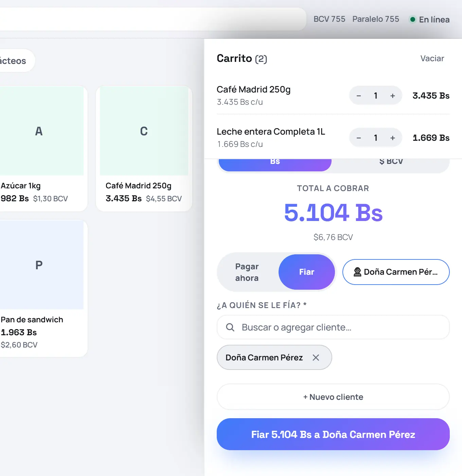Click the + Nuevo cliente button

tap(333, 397)
